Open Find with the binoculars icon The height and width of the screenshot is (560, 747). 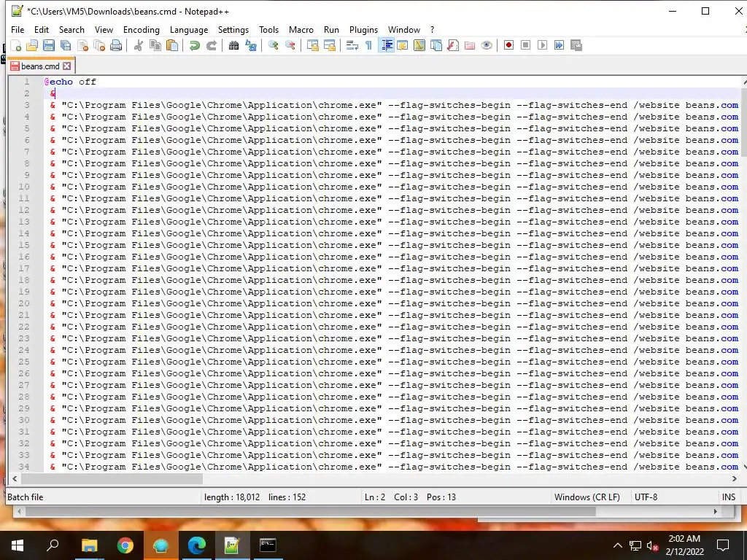233,45
